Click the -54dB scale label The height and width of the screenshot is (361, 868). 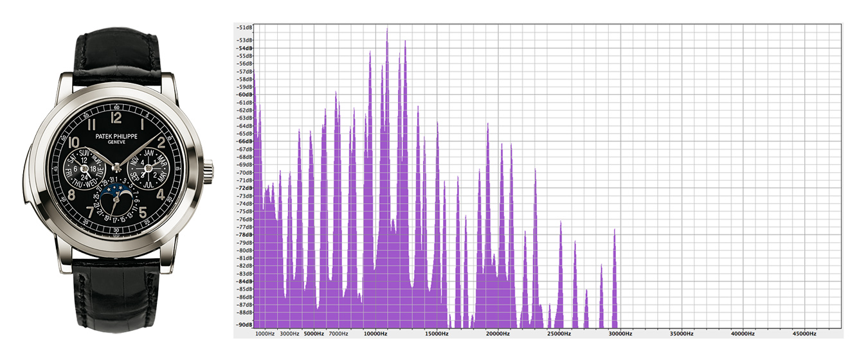(244, 48)
